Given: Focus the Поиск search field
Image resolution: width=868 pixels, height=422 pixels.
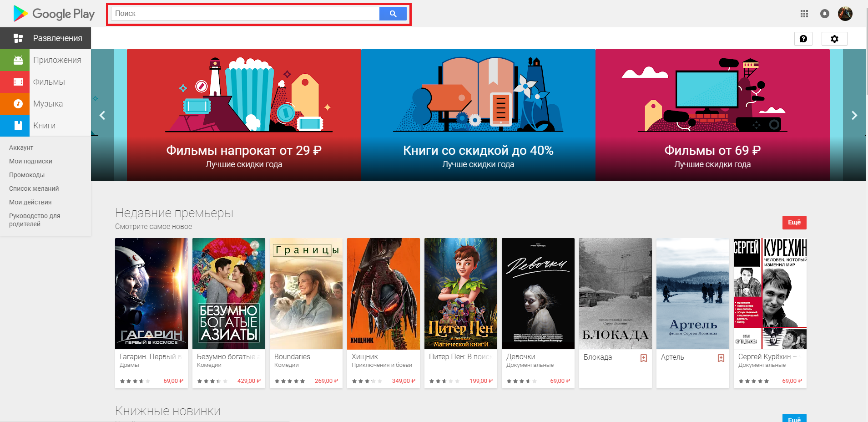Looking at the screenshot, I should point(244,14).
